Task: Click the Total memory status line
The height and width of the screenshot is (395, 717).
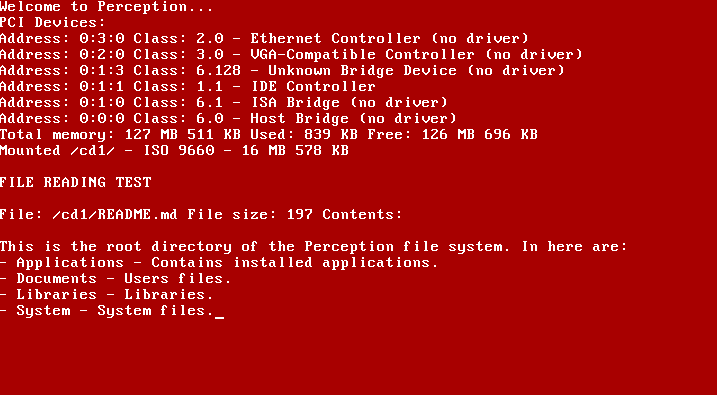Action: [269, 134]
